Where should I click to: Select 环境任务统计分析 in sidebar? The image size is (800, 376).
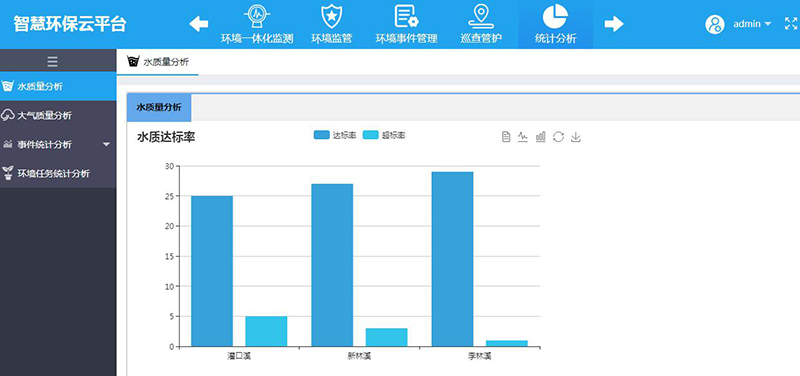[x=58, y=173]
